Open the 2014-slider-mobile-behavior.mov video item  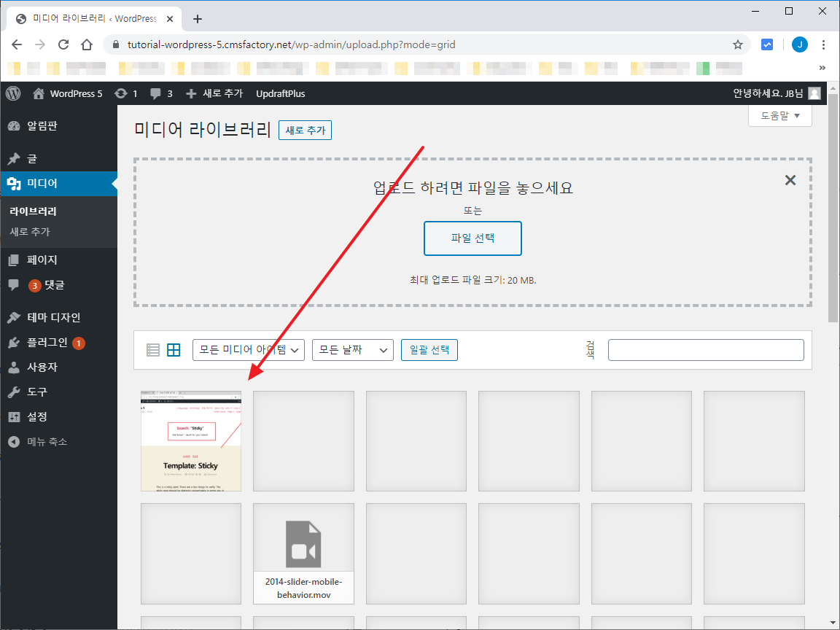click(303, 553)
